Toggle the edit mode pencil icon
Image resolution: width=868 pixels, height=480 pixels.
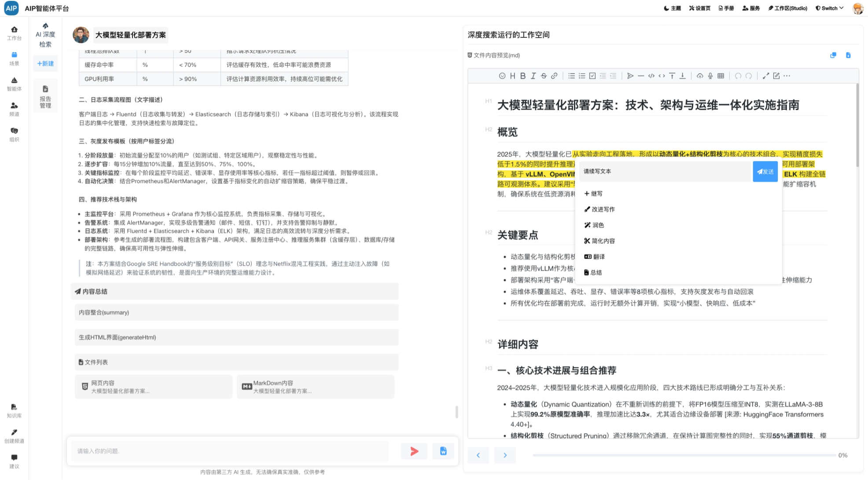[x=776, y=76]
